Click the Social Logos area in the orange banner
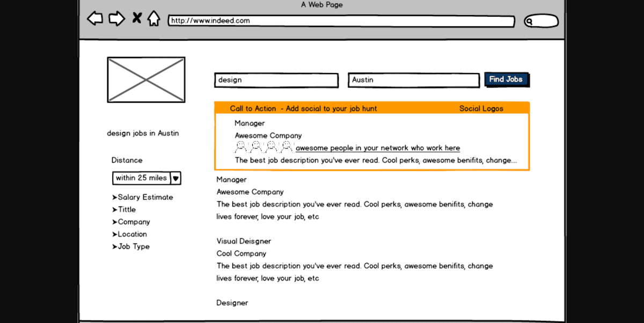This screenshot has width=644, height=323. click(481, 108)
